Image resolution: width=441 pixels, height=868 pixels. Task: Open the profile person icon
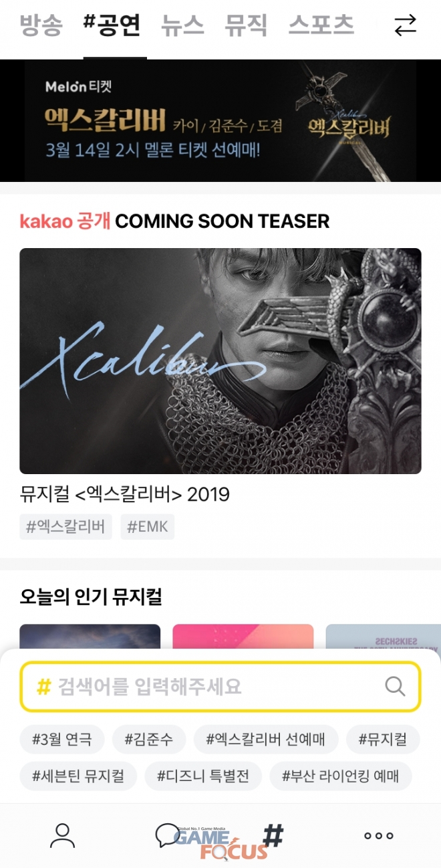(x=62, y=835)
